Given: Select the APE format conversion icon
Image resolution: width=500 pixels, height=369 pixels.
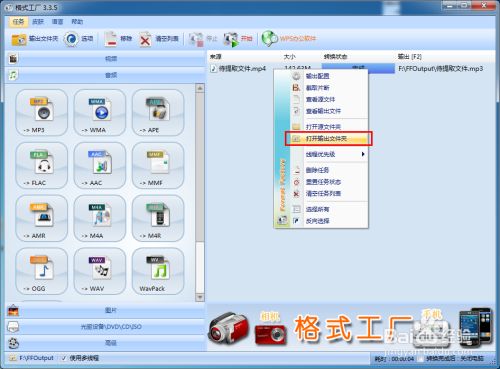Looking at the screenshot, I should point(158,112).
